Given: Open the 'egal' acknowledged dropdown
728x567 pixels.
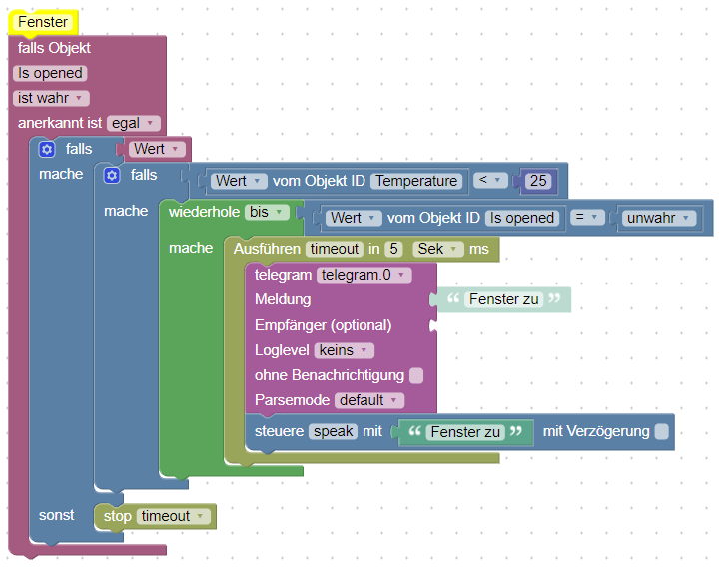Looking at the screenshot, I should [134, 123].
